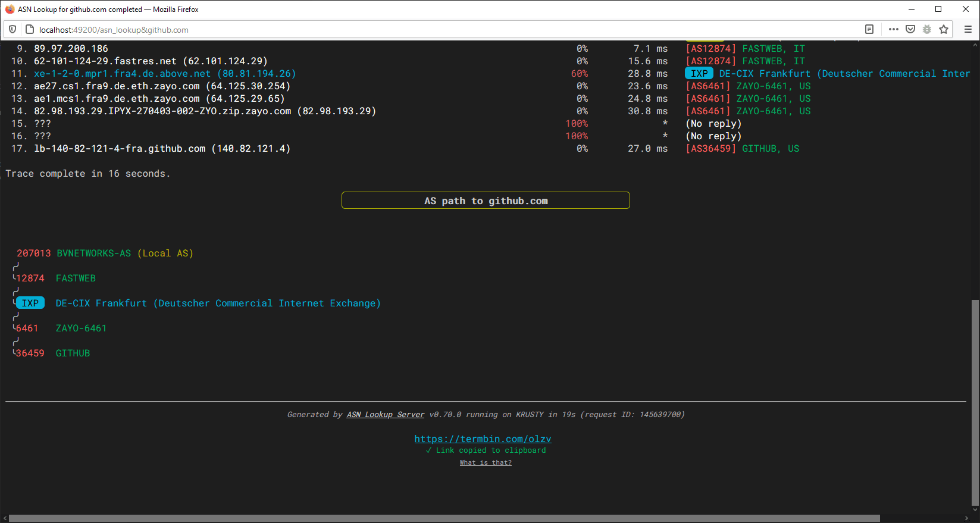Click AS number 6461 in path

coord(27,328)
